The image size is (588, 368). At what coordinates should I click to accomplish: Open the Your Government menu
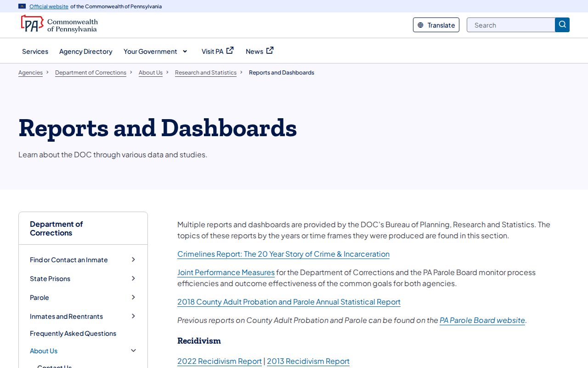[x=150, y=52]
